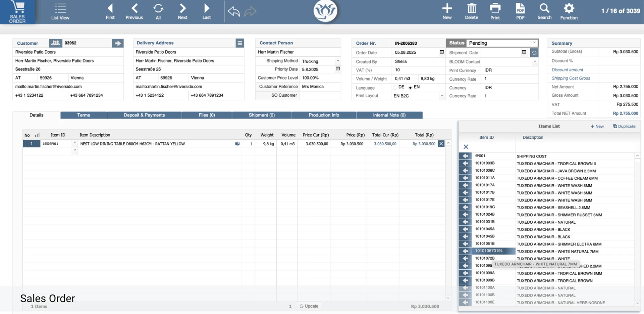644x314 pixels.
Task: Open the Internal Note (0) tab
Action: [389, 115]
